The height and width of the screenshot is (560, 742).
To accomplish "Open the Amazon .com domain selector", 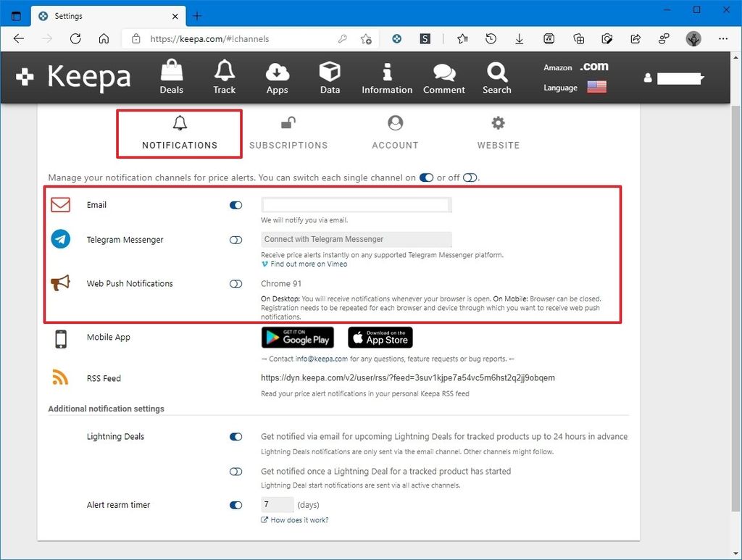I will point(593,66).
